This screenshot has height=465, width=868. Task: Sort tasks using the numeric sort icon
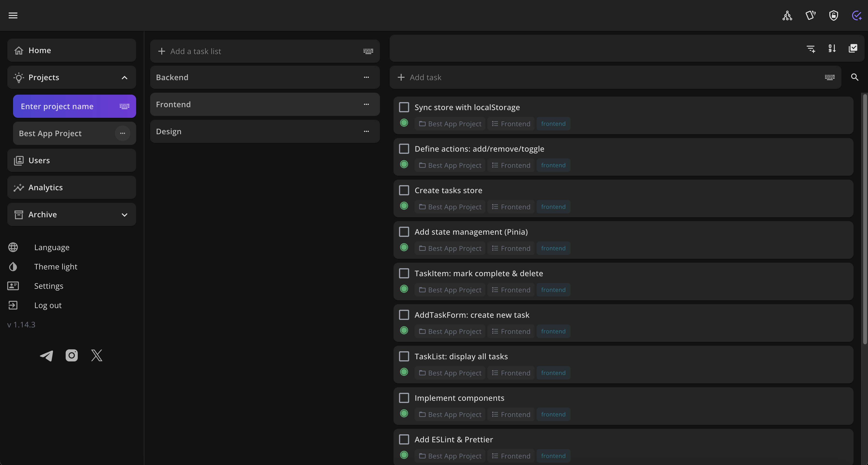pyautogui.click(x=832, y=49)
